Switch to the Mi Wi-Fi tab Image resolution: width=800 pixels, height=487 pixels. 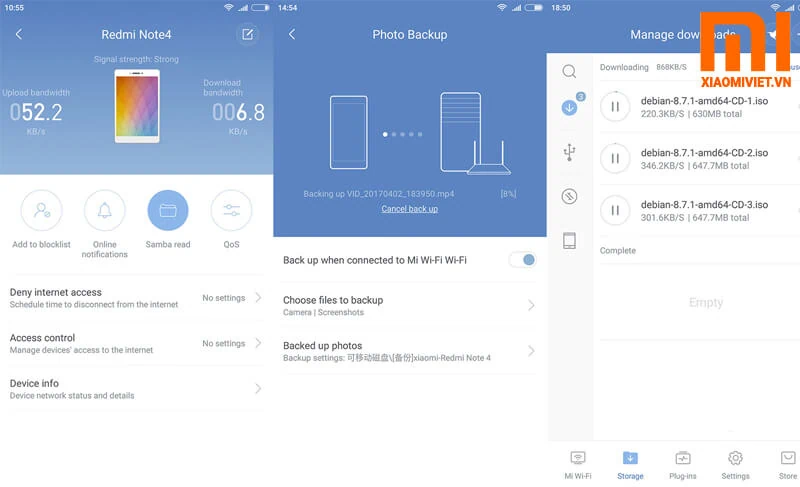(x=578, y=465)
